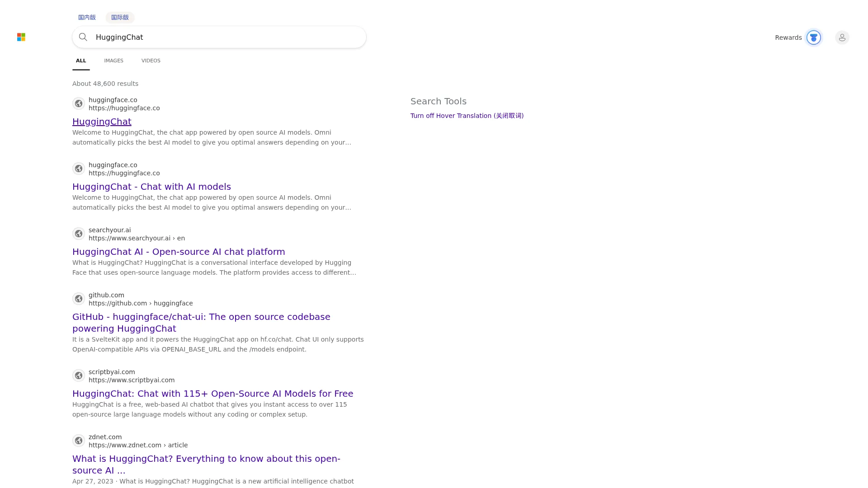Switch to the VIDEOS tab

(151, 61)
